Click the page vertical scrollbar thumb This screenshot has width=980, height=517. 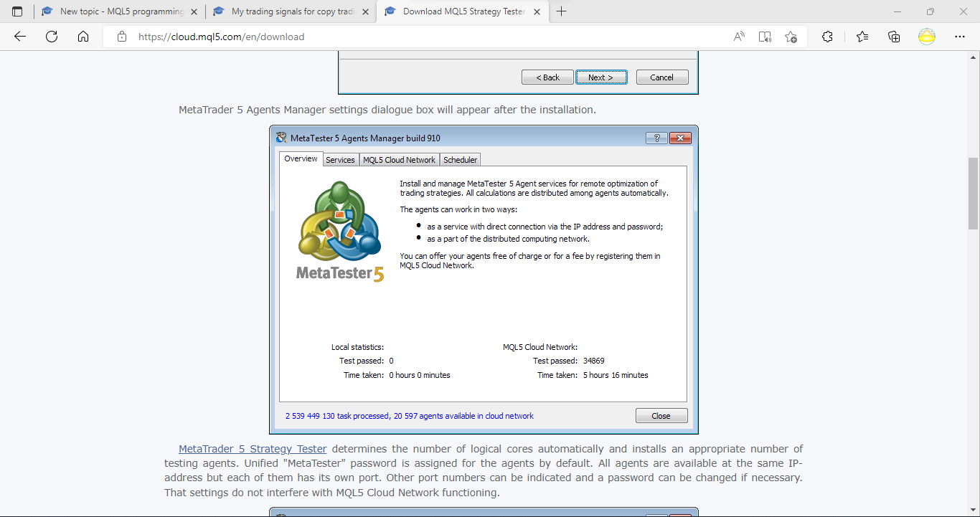coord(974,194)
